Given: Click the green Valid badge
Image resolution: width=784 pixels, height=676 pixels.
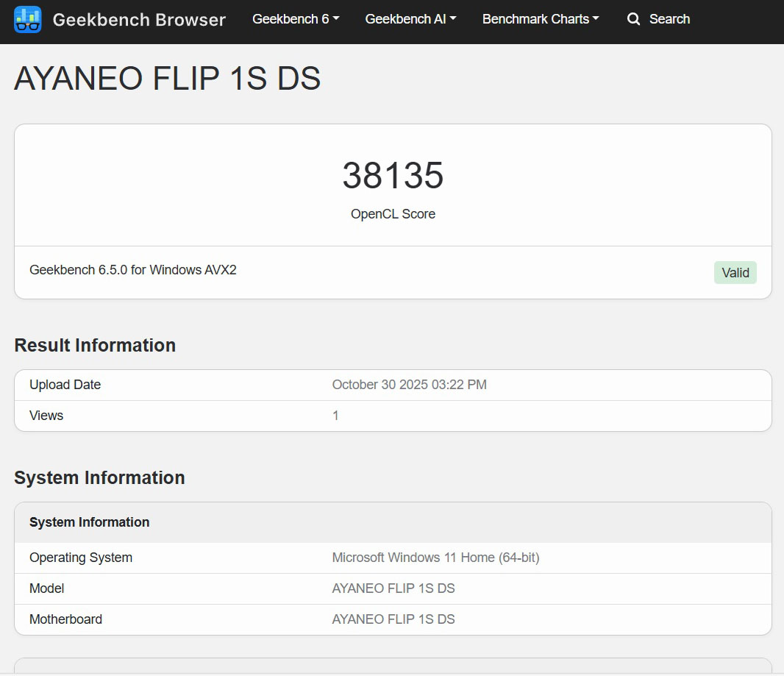Looking at the screenshot, I should click(735, 273).
